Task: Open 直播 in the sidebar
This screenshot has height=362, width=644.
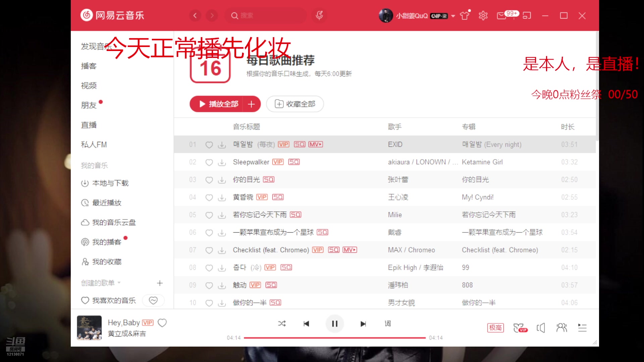Action: pos(89,125)
